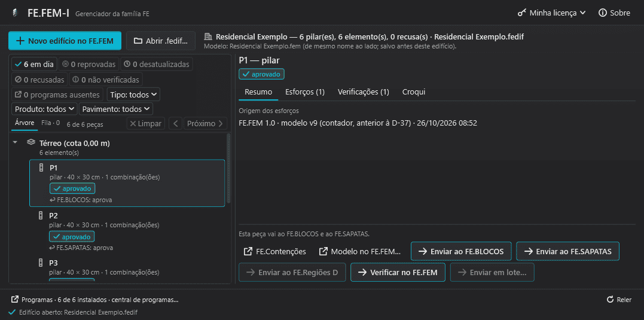Select the P3 pillar row
This screenshot has height=320, width=644.
click(127, 269)
